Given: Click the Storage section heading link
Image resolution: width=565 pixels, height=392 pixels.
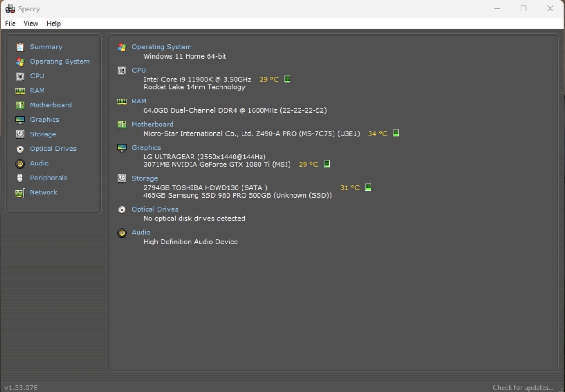Looking at the screenshot, I should coord(144,178).
